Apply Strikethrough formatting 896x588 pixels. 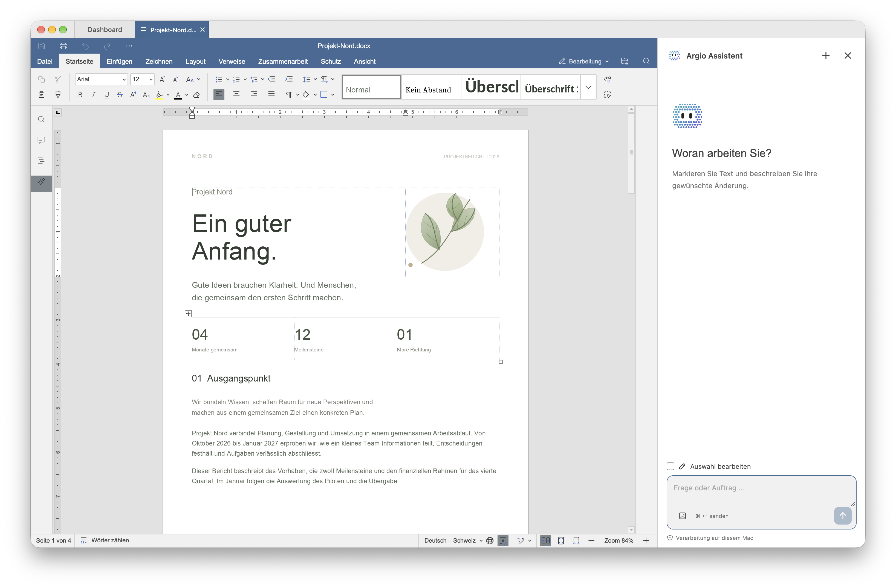pos(120,95)
